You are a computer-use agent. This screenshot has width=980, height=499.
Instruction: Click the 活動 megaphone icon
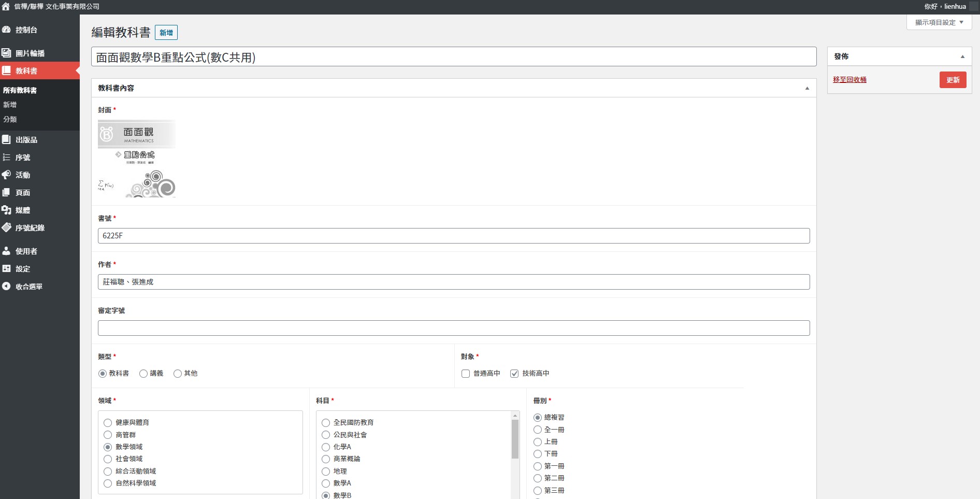[x=6, y=175]
